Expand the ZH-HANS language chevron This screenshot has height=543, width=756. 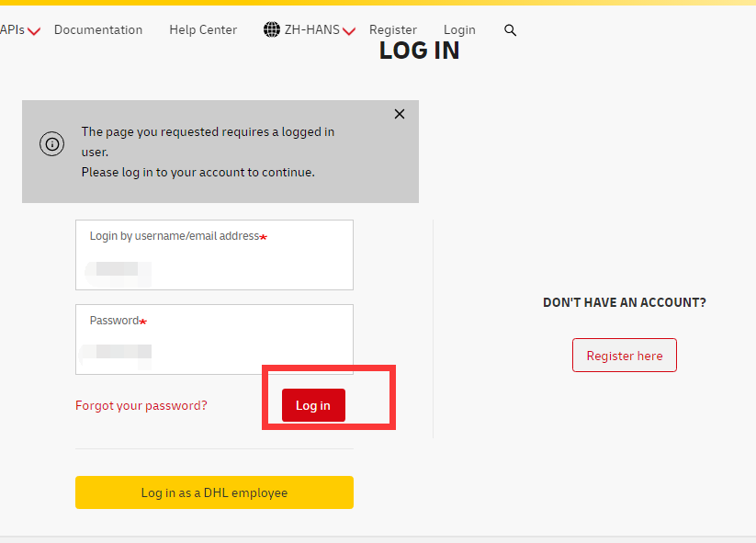[x=349, y=32]
